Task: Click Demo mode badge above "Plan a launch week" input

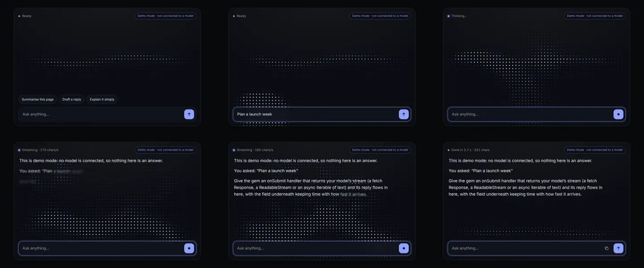Action: pyautogui.click(x=380, y=16)
